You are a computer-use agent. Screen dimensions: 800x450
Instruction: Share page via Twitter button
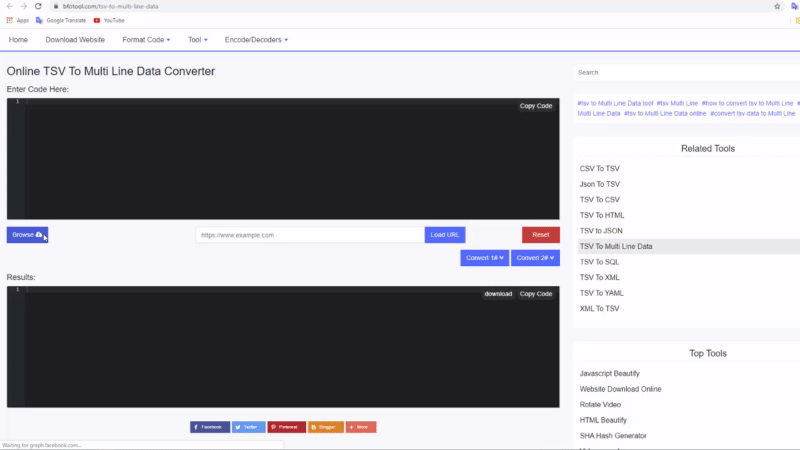(249, 427)
